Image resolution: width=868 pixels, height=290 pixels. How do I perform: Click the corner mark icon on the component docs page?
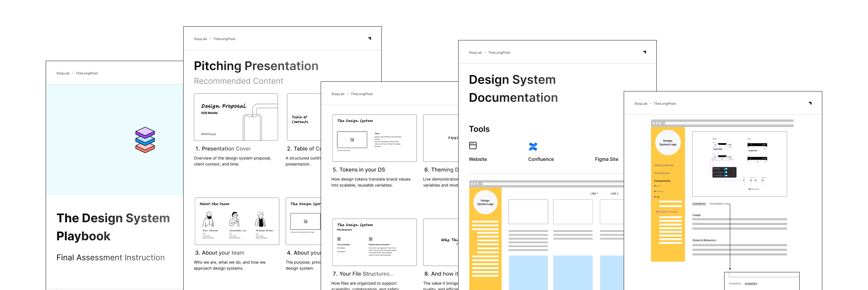coord(810,103)
